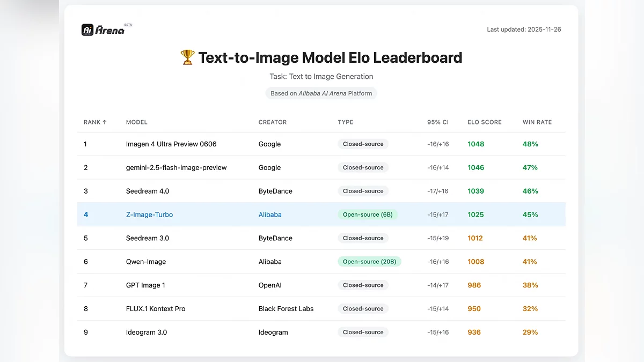Click the Closed-source badge for Seedream 4.0
644x362 pixels.
[363, 191]
